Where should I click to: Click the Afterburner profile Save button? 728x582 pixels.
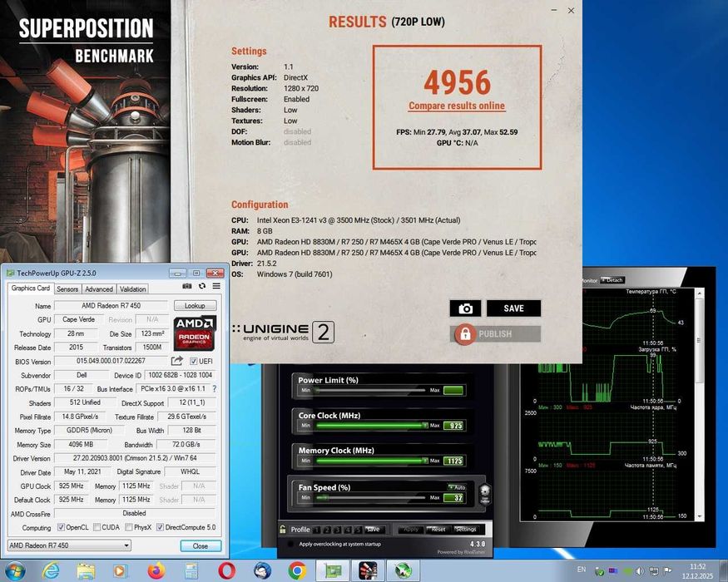[374, 530]
